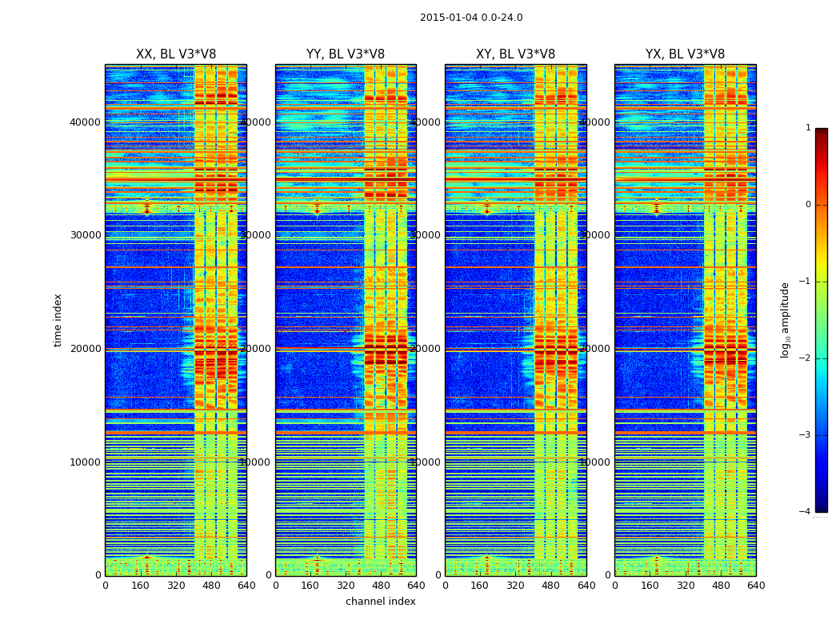This screenshot has width=840, height=640.
Task: Click the XY, BL V3*V8 panel title
Action: tap(515, 54)
